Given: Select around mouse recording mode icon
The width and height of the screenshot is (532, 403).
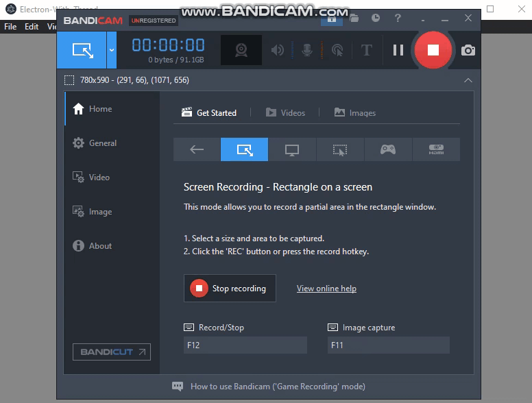Looking at the screenshot, I should point(340,149).
